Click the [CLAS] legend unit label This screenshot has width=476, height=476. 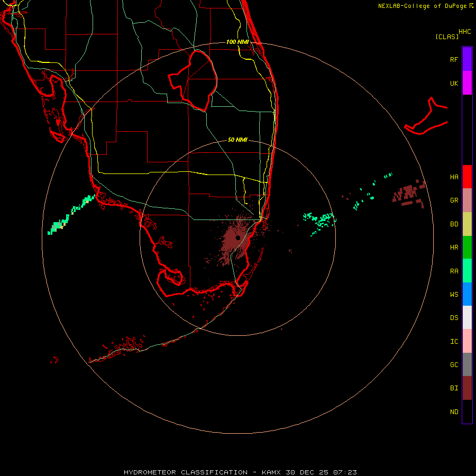[x=447, y=36]
